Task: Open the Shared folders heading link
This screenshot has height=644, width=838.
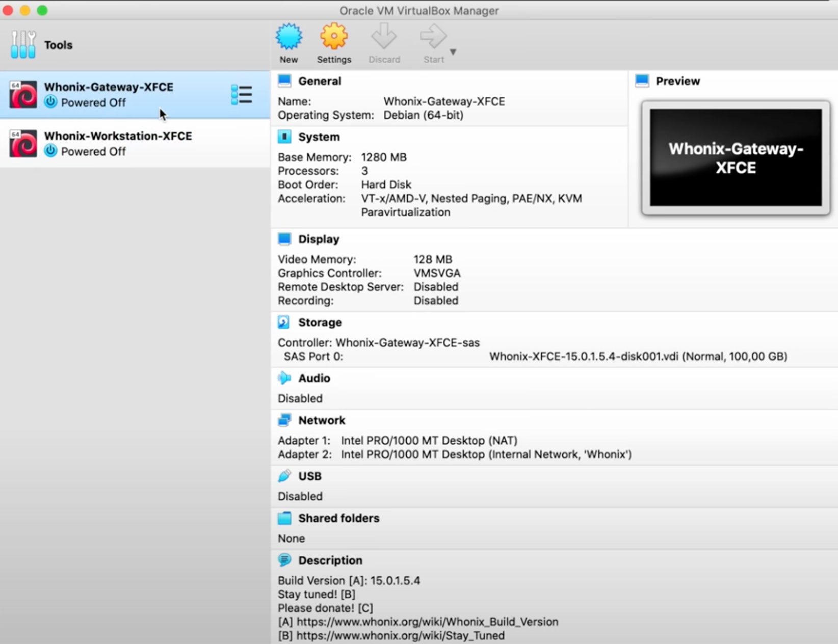Action: (339, 518)
